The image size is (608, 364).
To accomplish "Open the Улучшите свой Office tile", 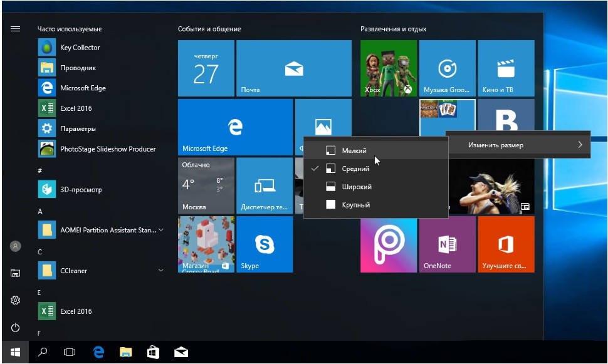I will [506, 244].
